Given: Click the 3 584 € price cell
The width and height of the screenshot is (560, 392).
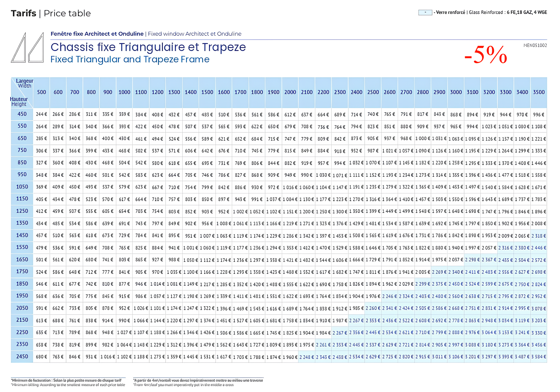Looking at the screenshot, I should [x=538, y=357].
